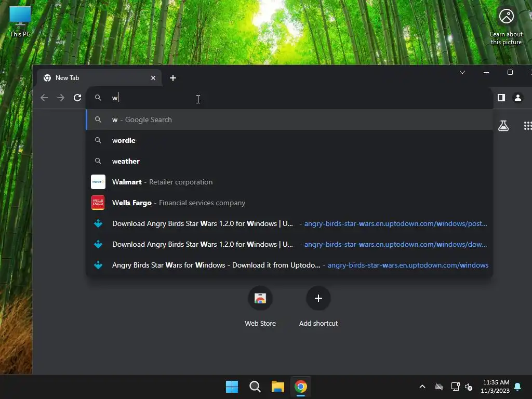Click the Chrome forward arrow button
Image resolution: width=532 pixels, height=399 pixels.
(x=61, y=98)
